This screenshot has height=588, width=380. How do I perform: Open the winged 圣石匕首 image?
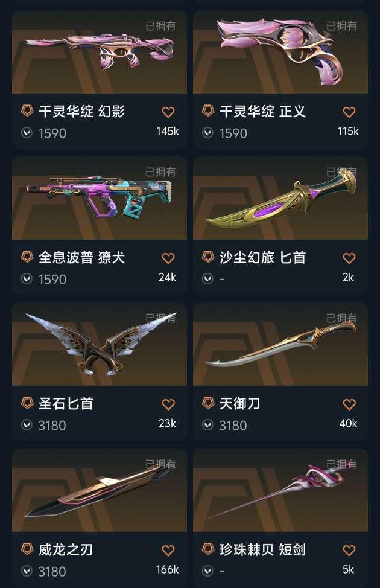[100, 344]
